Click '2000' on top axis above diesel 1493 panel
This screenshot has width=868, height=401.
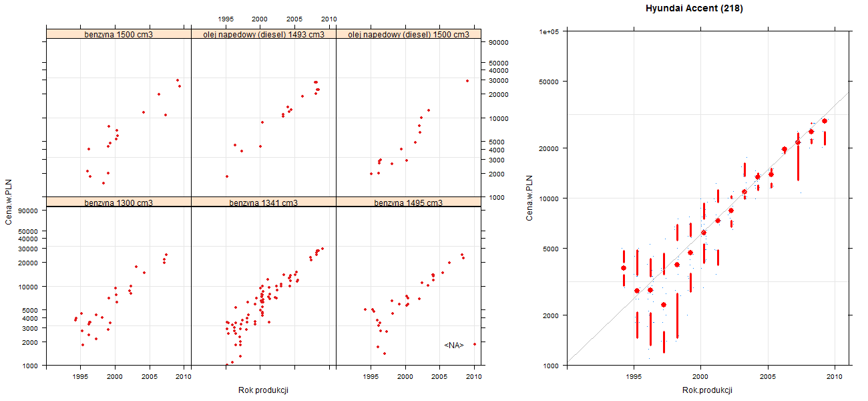260,19
